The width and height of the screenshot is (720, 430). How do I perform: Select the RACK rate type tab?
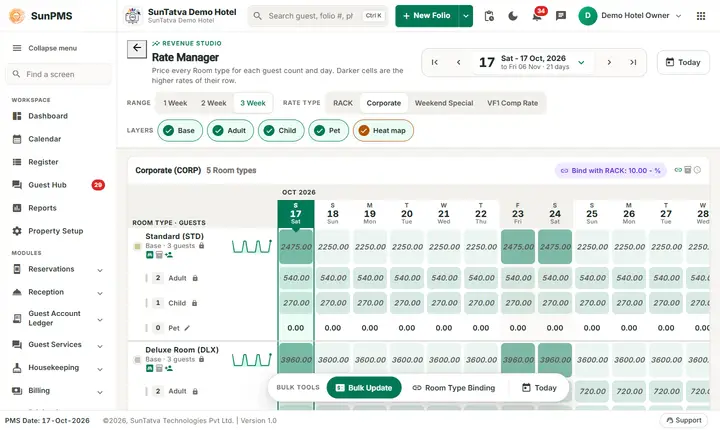pos(343,103)
